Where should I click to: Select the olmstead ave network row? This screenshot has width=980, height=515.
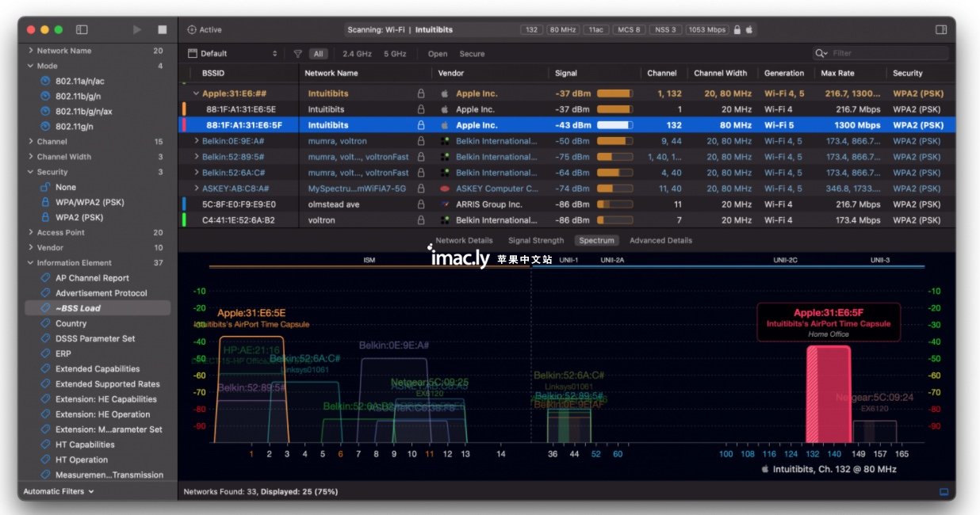tap(567, 204)
